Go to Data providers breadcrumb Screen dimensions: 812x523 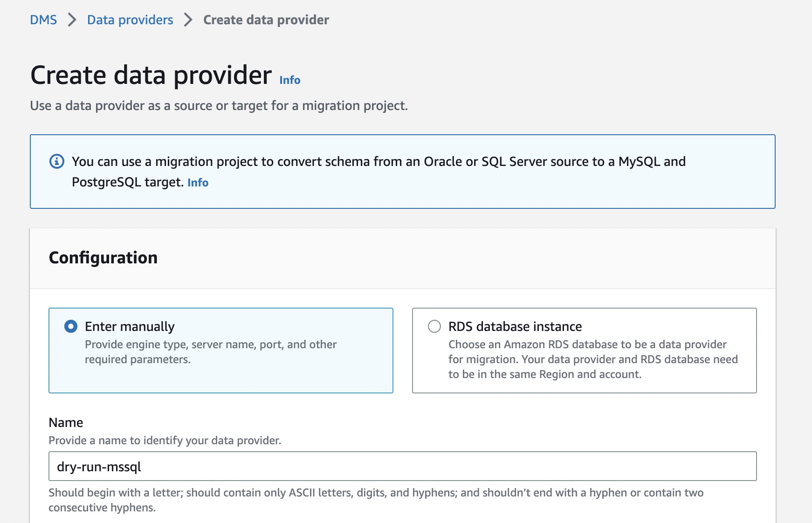pos(130,20)
